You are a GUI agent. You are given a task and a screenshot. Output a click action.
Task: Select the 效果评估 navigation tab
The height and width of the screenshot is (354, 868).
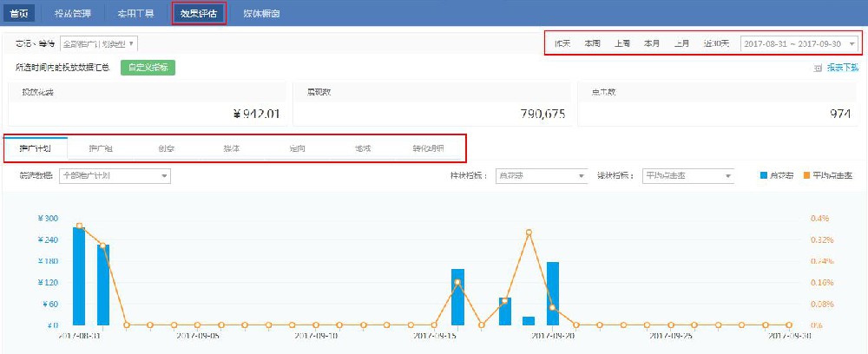tap(199, 13)
